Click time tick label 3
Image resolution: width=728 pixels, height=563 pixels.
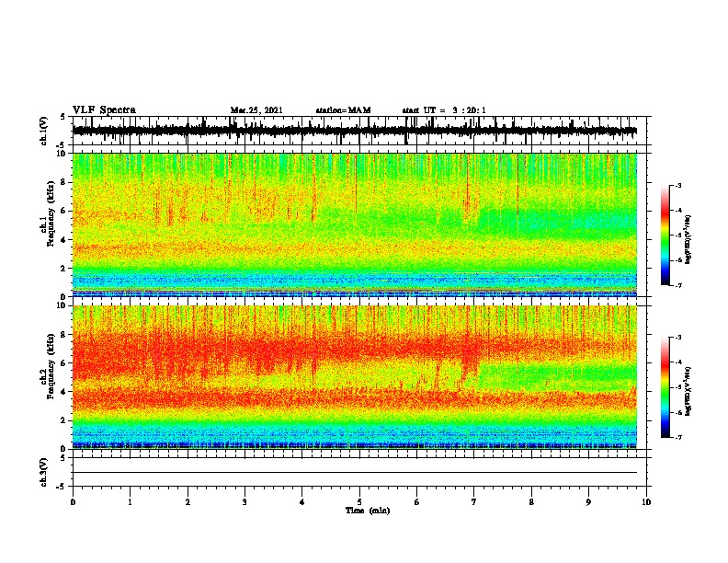coord(245,502)
